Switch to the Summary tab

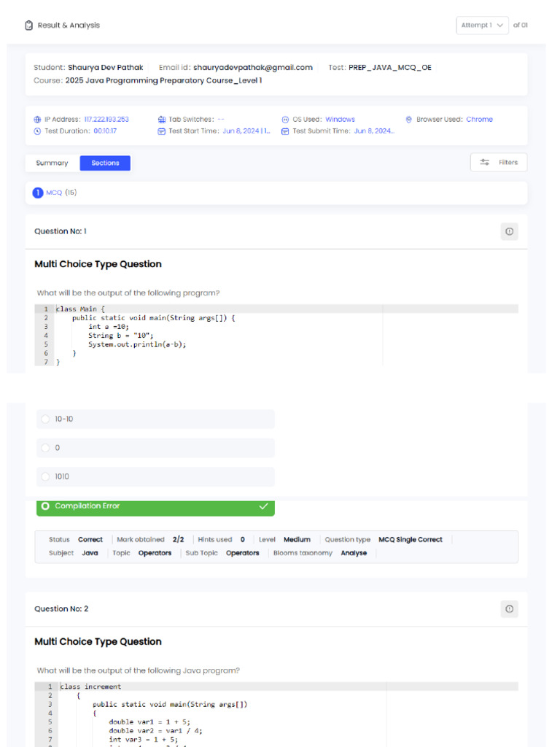click(52, 163)
